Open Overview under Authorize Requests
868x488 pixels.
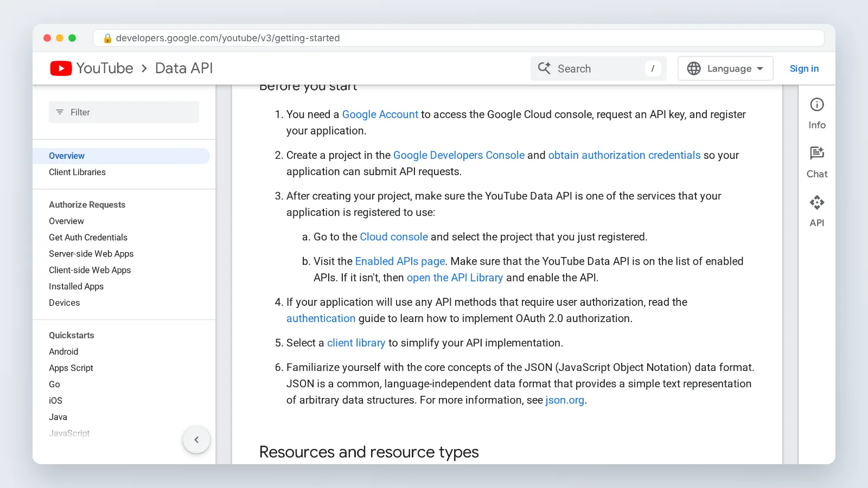click(x=66, y=221)
